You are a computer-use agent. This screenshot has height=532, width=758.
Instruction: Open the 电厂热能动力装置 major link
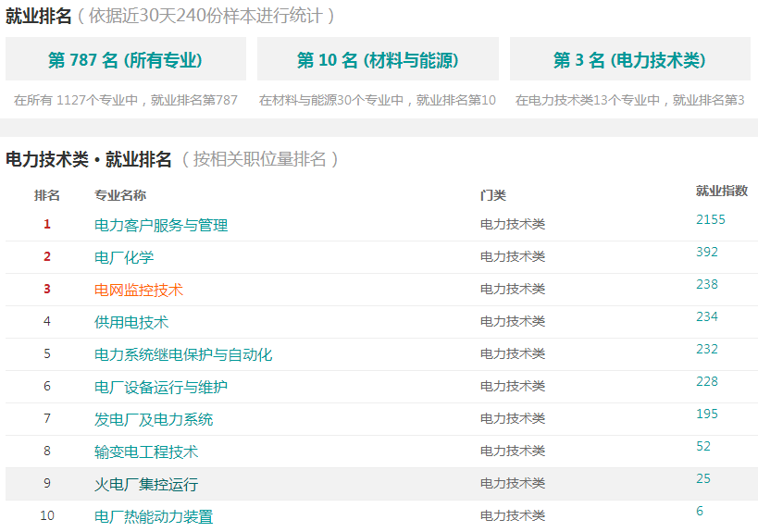pyautogui.click(x=154, y=516)
